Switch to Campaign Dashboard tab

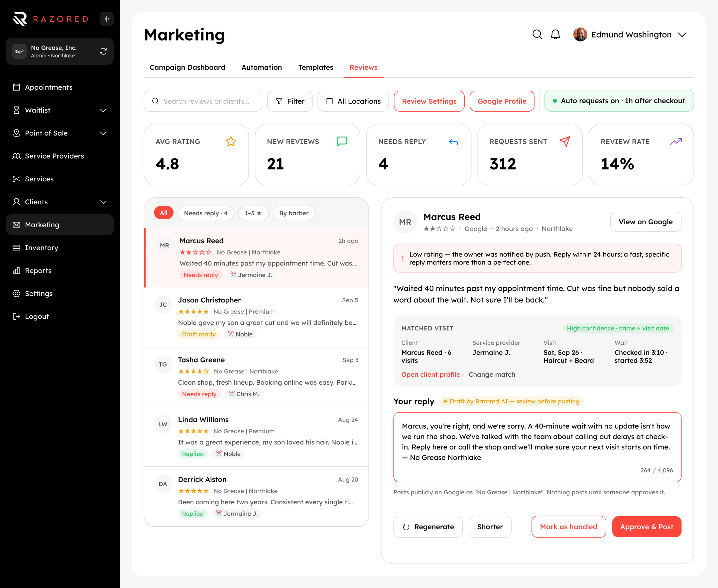tap(187, 67)
